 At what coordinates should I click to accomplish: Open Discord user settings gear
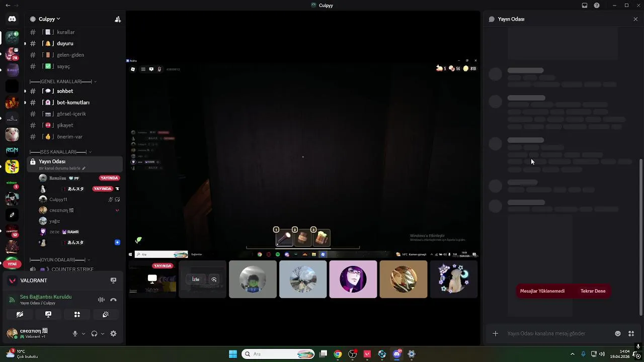(x=113, y=333)
